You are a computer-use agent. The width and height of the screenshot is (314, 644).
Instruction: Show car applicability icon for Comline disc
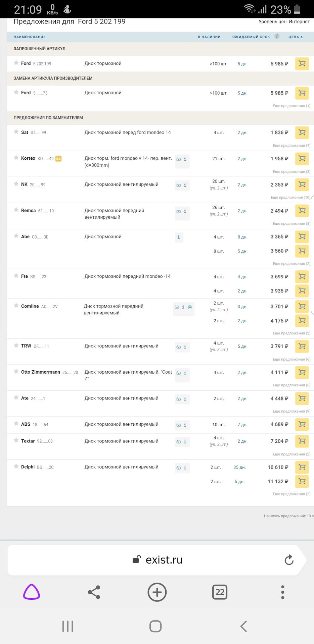click(x=190, y=307)
